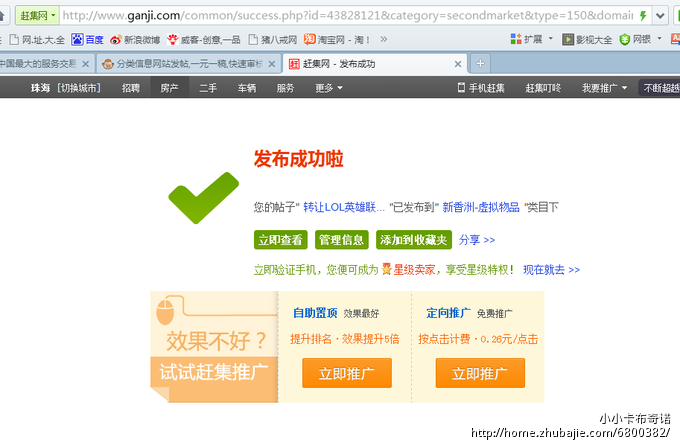680x440 pixels.
Task: Click the 珠海 city name
Action: (x=40, y=88)
